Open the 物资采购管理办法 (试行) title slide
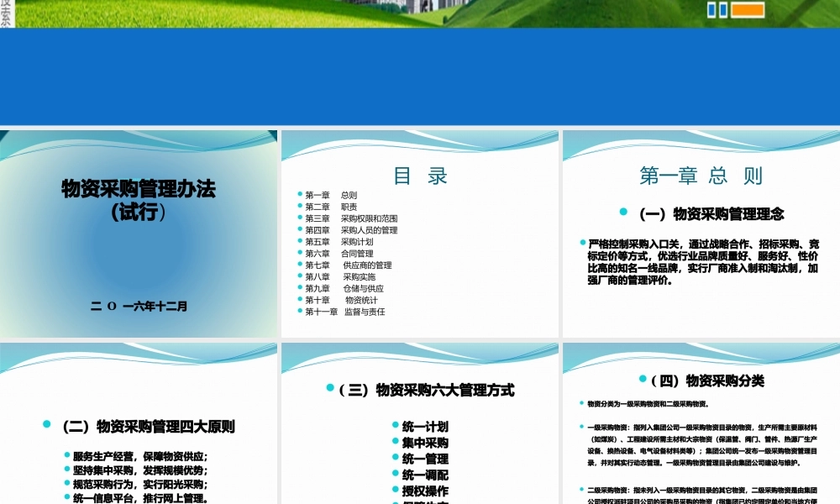Image resolution: width=840 pixels, height=504 pixels. [x=139, y=234]
